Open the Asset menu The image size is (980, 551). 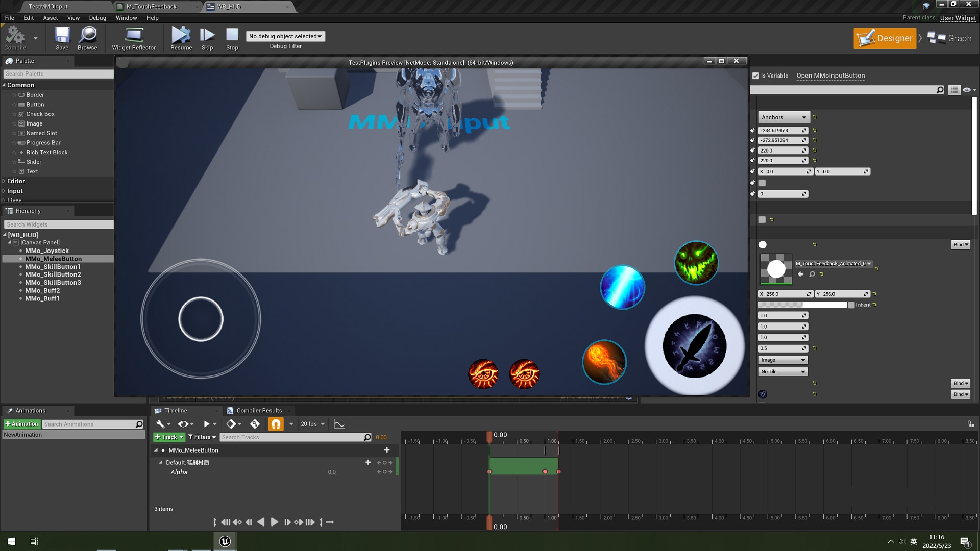tap(50, 18)
